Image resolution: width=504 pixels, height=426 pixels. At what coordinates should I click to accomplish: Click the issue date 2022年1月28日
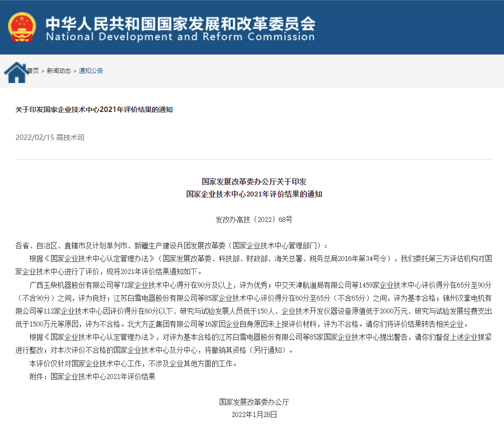click(254, 414)
